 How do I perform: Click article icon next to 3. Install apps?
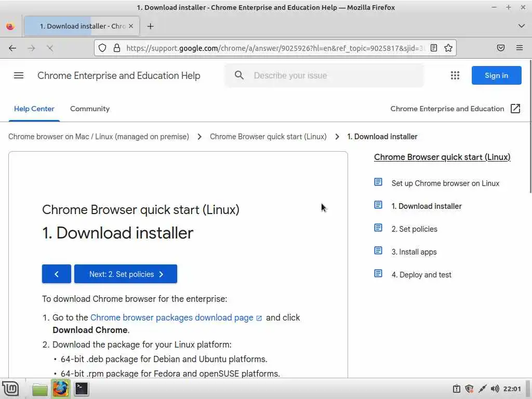point(378,251)
